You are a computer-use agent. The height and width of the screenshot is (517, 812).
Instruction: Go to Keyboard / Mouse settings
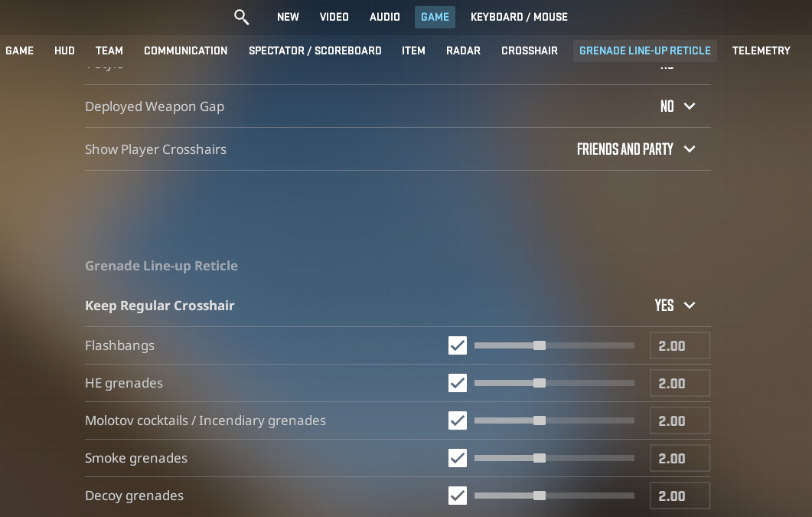pyautogui.click(x=519, y=17)
